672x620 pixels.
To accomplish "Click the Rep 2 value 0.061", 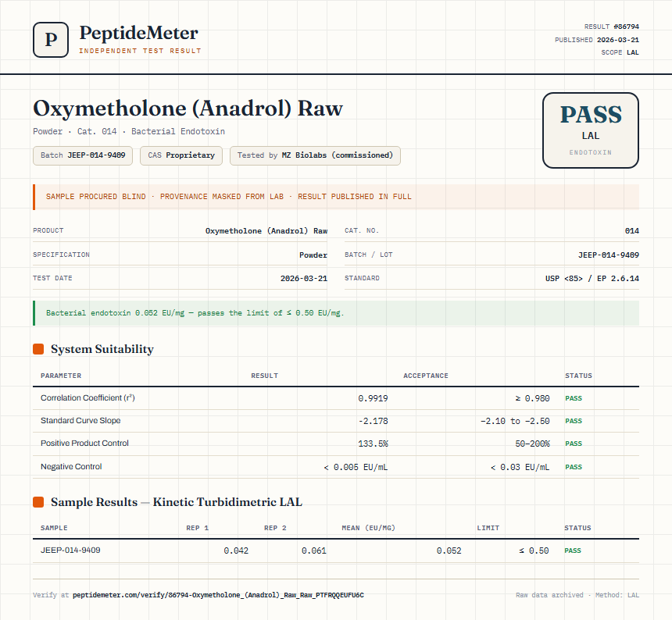I will click(x=313, y=551).
